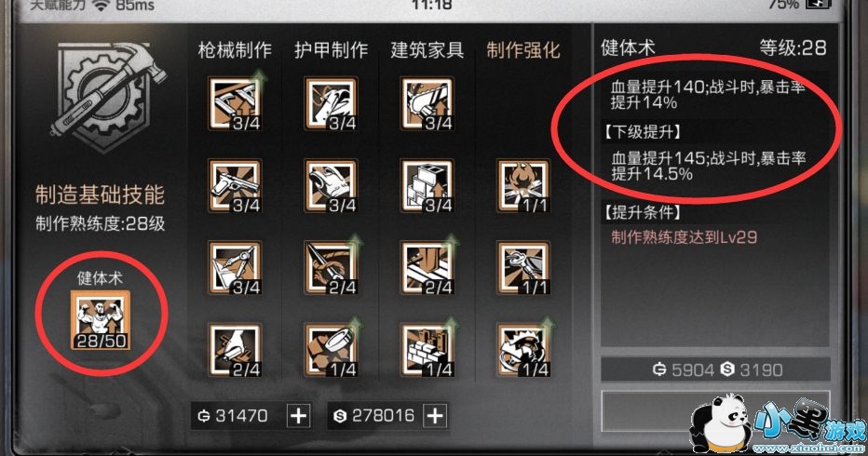This screenshot has height=456, width=868.
Task: Switch to the 枪械制作 tab
Action: pyautogui.click(x=235, y=50)
